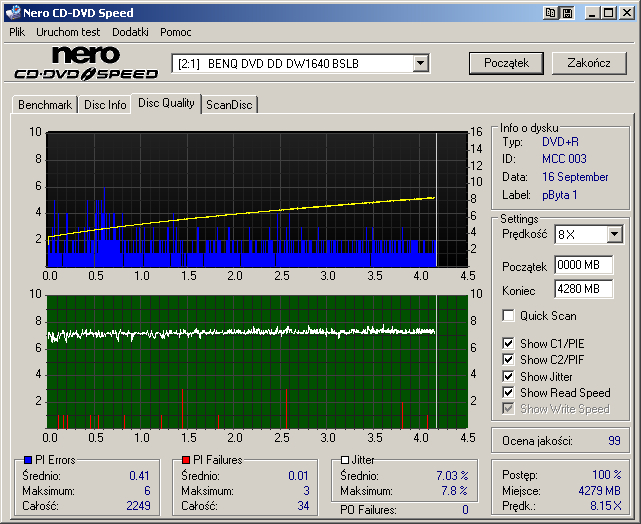641x524 pixels.
Task: Click the Nero CD-DVD Speed title bar icon
Action: [x=13, y=13]
